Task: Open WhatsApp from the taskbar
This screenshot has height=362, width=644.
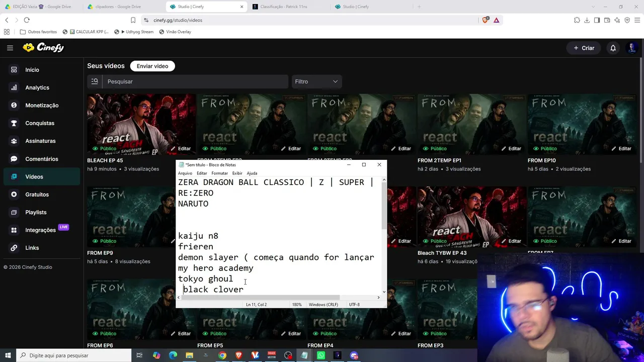Action: (321, 355)
